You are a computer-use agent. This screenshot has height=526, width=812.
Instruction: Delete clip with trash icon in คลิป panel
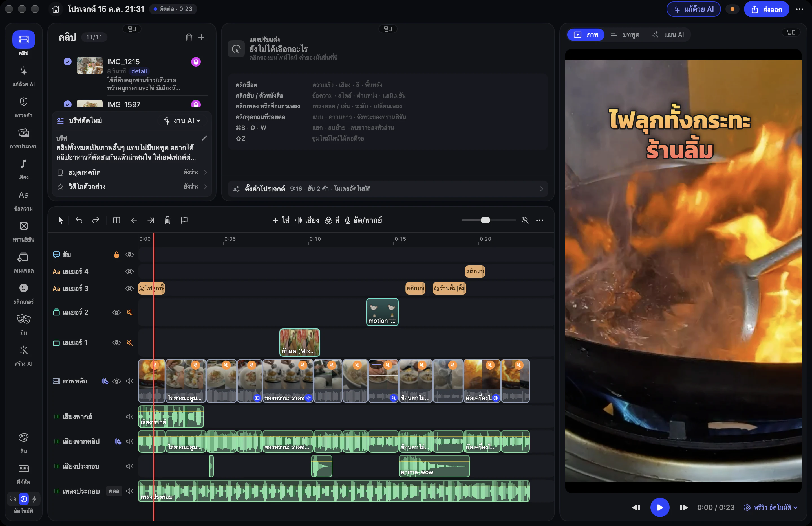coord(189,37)
